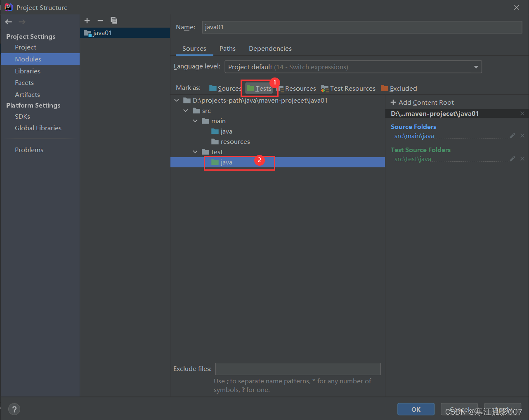529x420 pixels.
Task: Open the Language level dropdown
Action: (353, 67)
